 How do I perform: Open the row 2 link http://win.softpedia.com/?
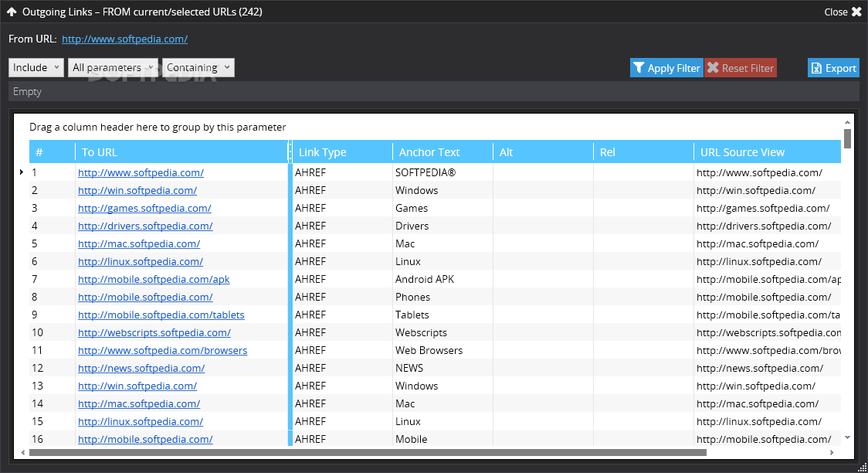pyautogui.click(x=137, y=191)
